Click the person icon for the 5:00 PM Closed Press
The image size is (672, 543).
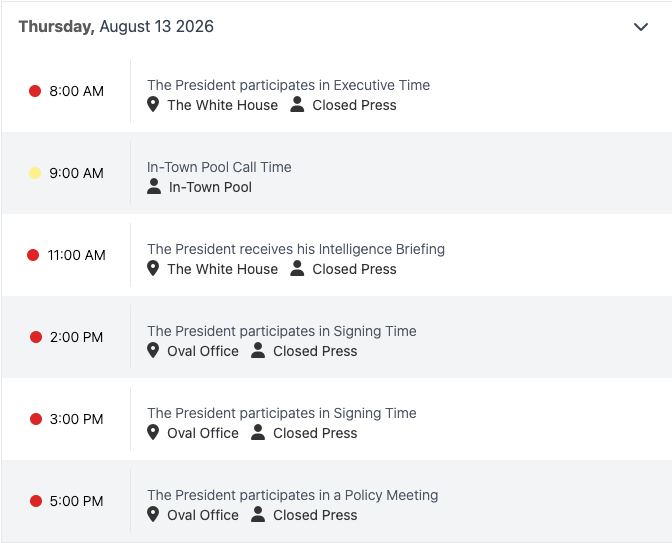(x=258, y=514)
